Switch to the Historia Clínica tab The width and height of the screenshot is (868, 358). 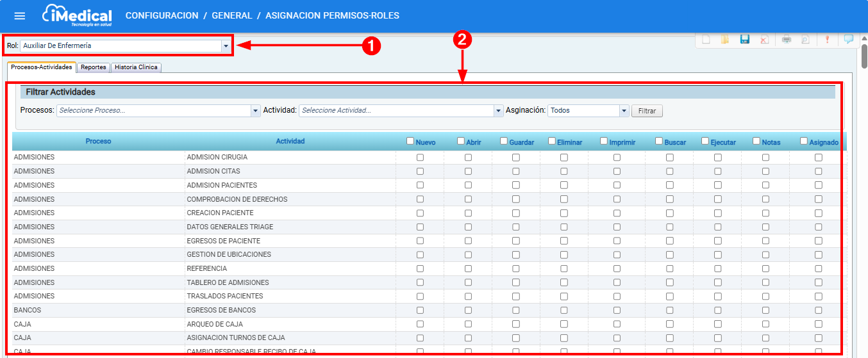tap(136, 67)
